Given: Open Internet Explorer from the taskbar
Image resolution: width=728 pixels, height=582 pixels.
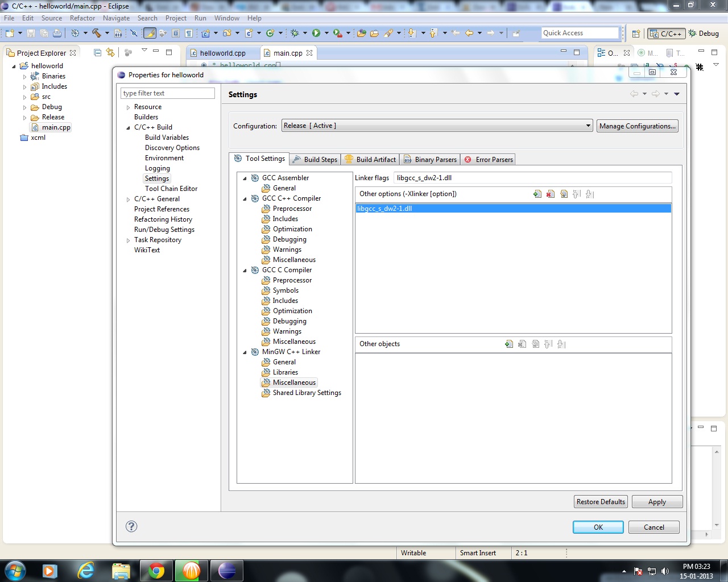Looking at the screenshot, I should [86, 571].
